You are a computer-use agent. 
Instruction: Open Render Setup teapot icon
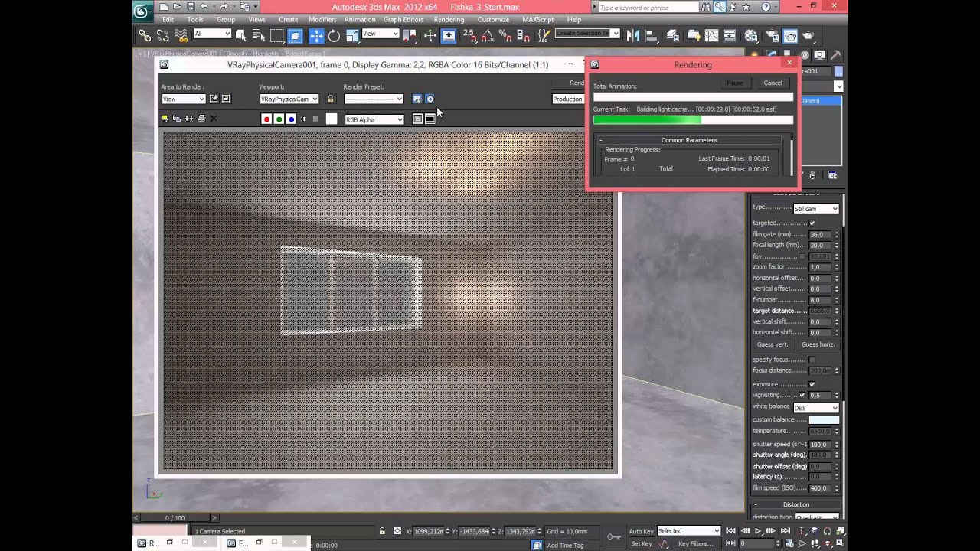click(772, 35)
